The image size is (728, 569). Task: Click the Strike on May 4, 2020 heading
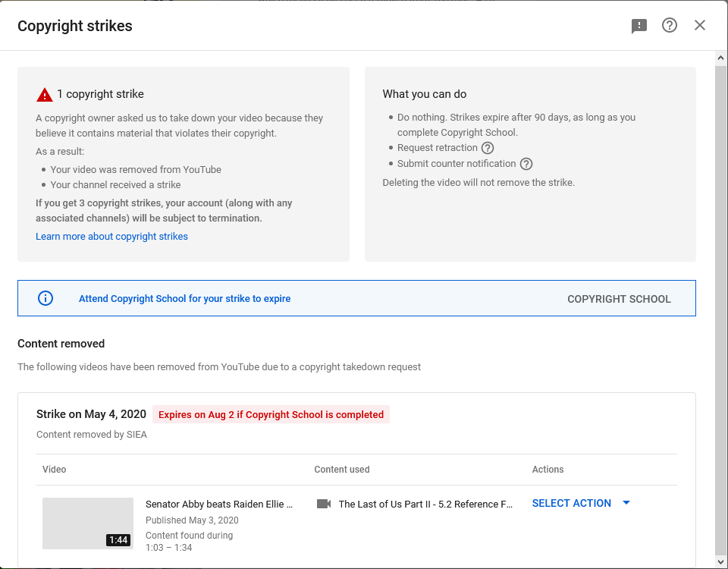(x=91, y=414)
